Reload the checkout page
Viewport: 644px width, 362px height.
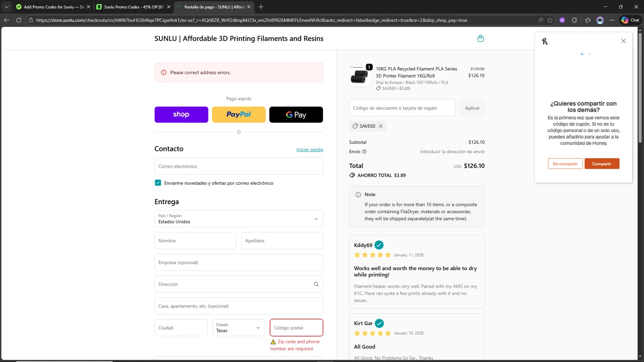point(18,20)
